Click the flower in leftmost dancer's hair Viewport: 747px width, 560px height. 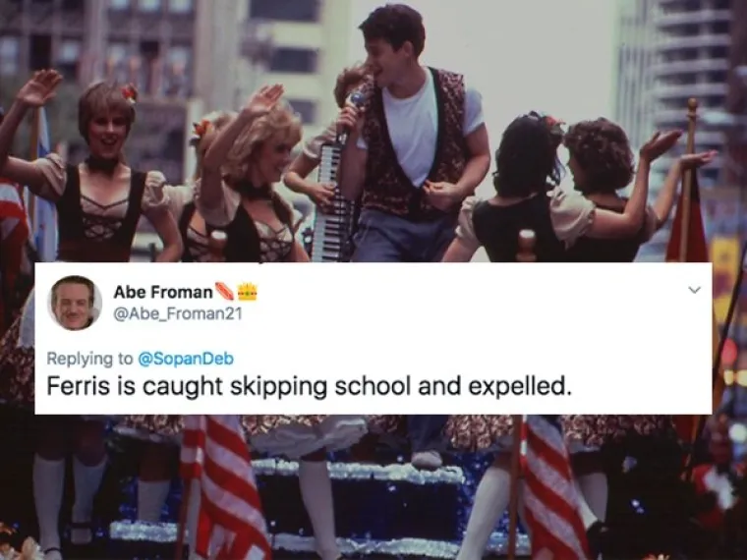point(130,92)
